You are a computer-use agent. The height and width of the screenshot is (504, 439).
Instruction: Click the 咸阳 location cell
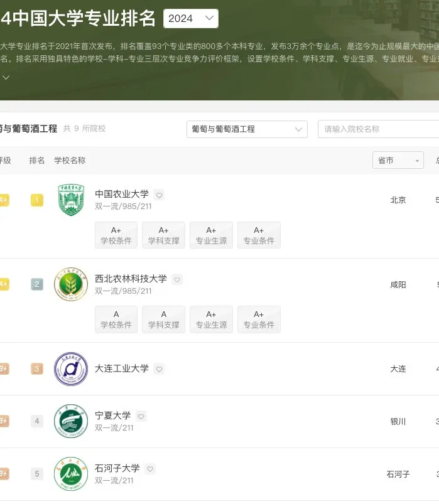(x=398, y=285)
